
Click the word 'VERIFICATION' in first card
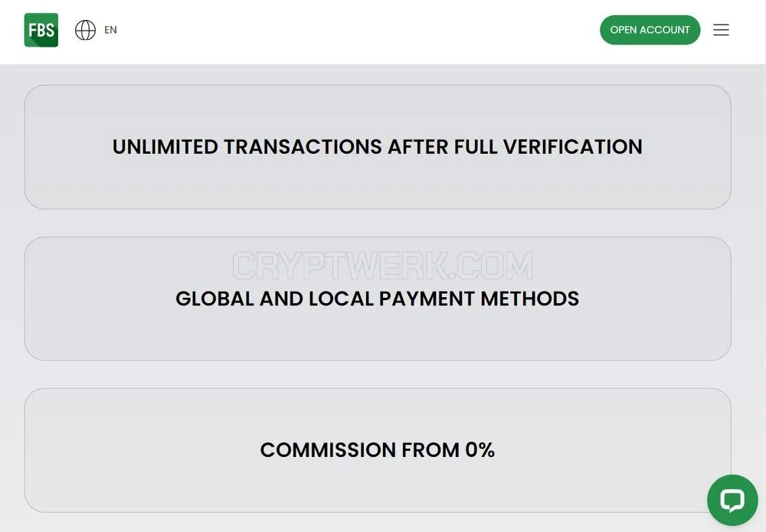point(572,147)
